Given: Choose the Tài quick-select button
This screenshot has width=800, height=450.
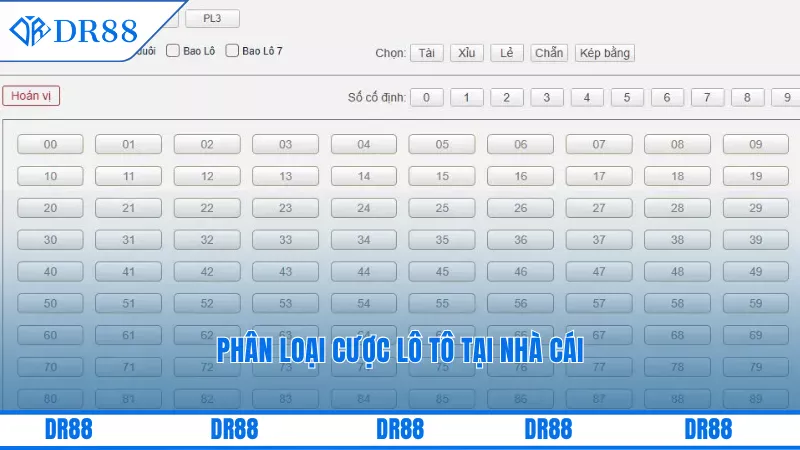Looking at the screenshot, I should point(427,53).
